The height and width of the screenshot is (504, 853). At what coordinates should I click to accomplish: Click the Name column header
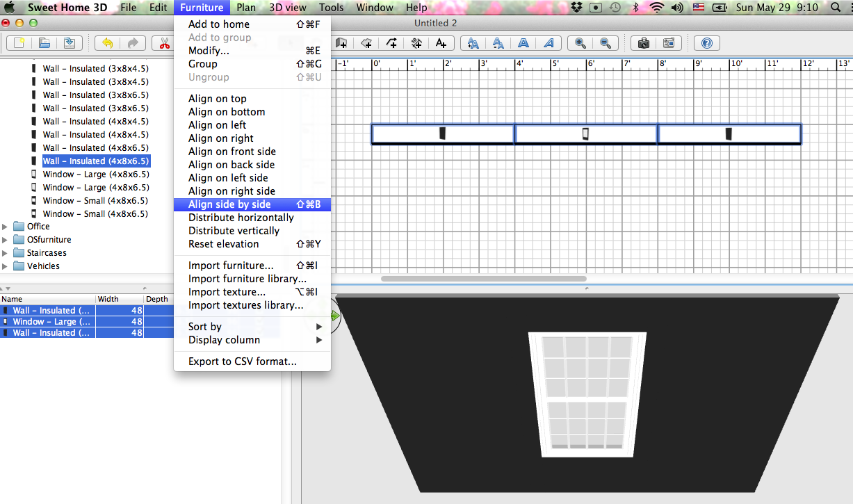click(47, 299)
